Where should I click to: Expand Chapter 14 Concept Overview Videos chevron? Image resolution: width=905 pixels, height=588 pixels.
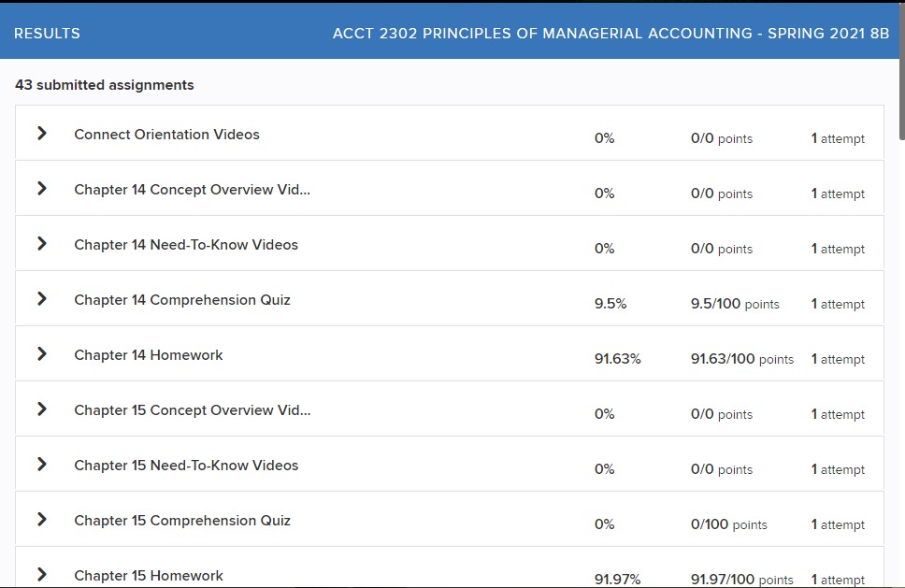42,189
